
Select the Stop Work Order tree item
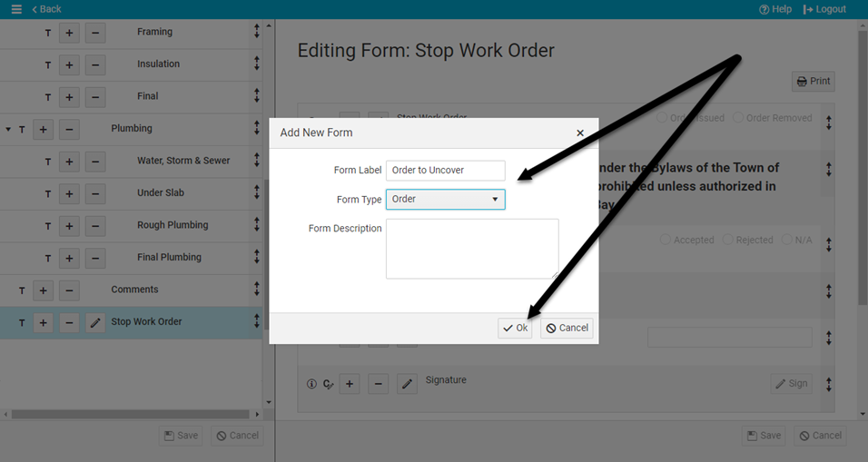coord(146,322)
